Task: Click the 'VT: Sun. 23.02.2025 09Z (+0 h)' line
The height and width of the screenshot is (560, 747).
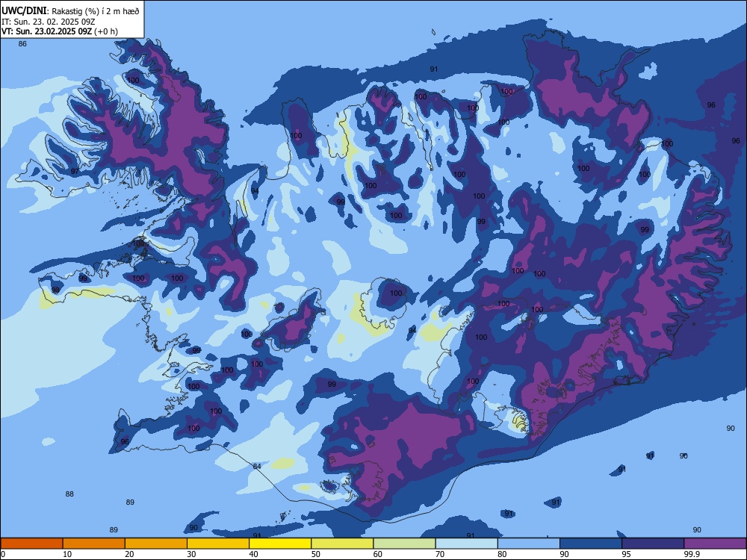Action: pos(60,31)
